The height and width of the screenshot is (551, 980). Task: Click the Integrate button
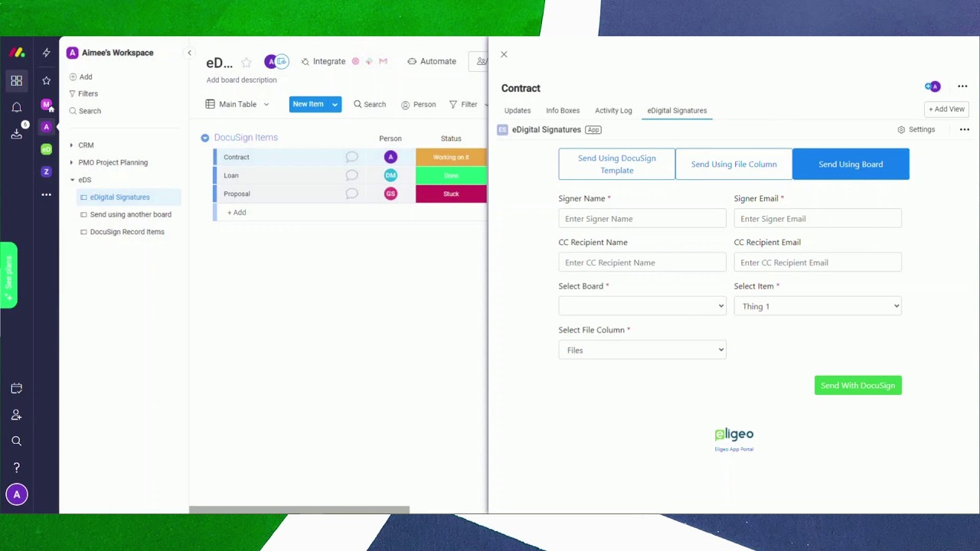pyautogui.click(x=323, y=61)
